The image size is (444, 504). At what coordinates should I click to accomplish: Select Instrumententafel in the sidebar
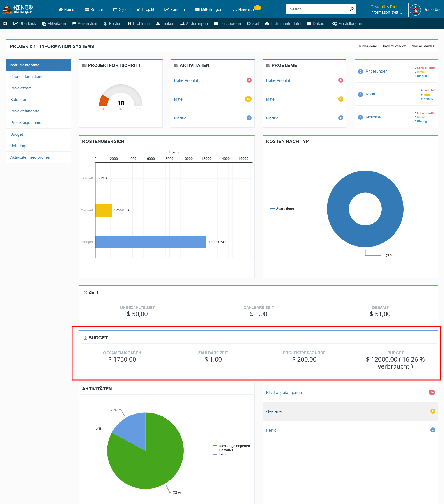coord(38,65)
